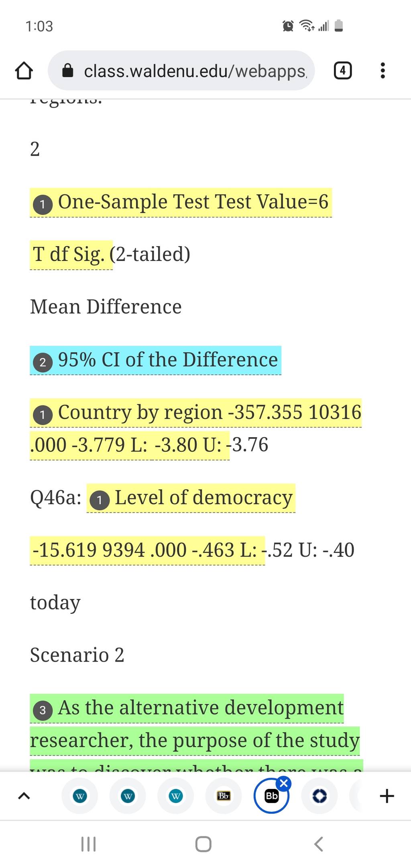Tap the lock icon in address bar
Viewport: 411px width, 868px height.
point(68,71)
